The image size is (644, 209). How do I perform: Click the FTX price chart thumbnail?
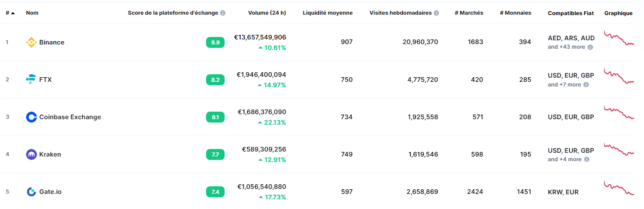(x=619, y=76)
